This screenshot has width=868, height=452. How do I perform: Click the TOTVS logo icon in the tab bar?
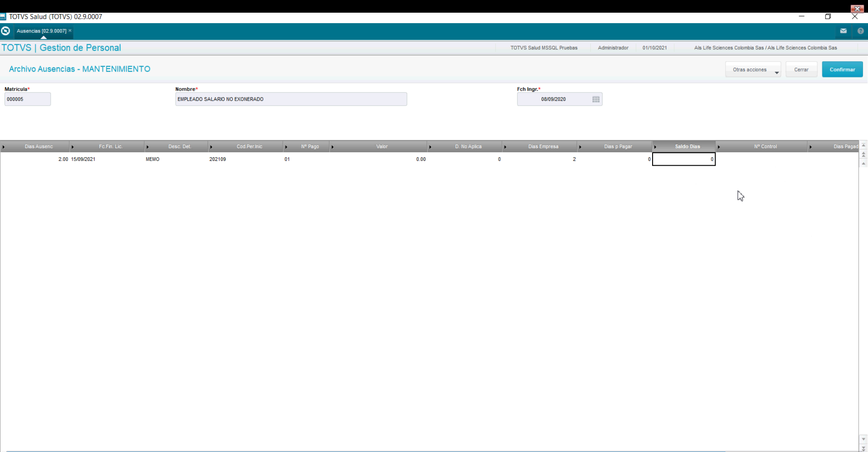pos(5,31)
